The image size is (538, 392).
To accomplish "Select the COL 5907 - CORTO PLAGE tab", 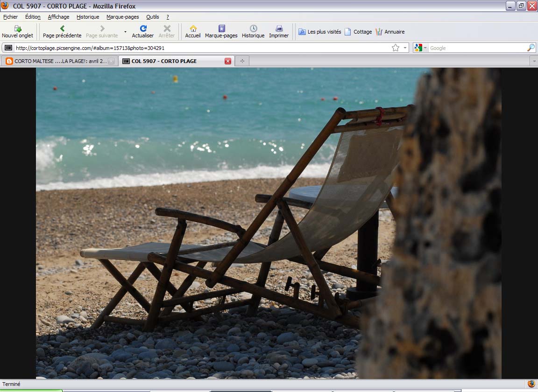I will (x=177, y=61).
